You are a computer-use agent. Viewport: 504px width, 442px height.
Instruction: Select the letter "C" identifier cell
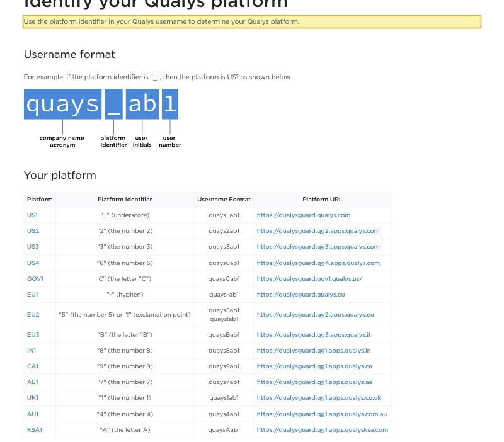(125, 278)
